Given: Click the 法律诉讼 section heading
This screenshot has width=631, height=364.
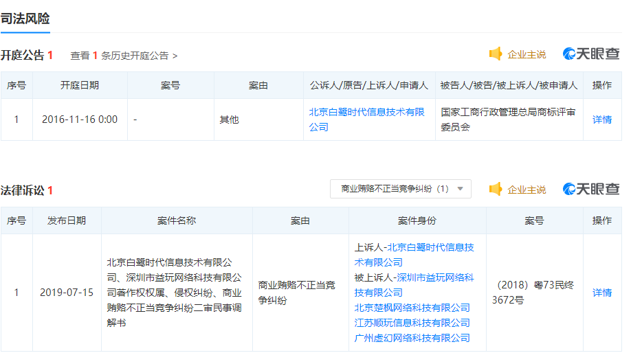Looking at the screenshot, I should (x=22, y=190).
